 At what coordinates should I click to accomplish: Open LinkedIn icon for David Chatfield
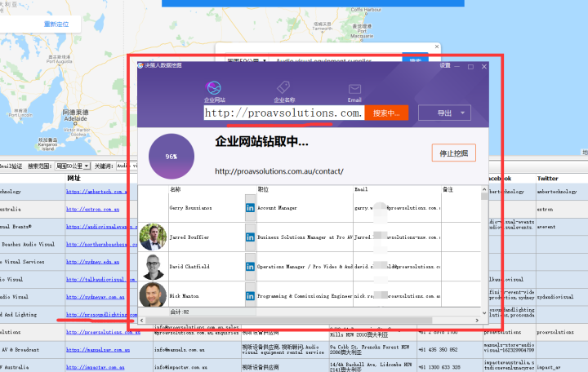click(250, 267)
